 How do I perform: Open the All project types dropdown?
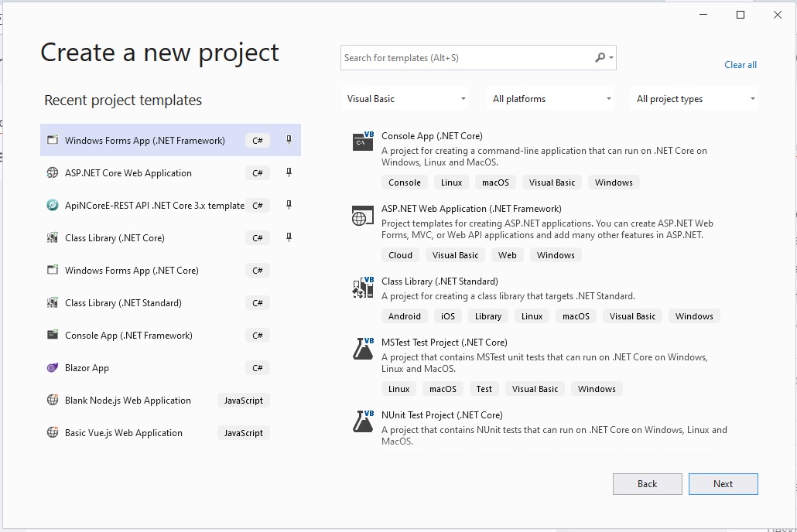tap(694, 98)
